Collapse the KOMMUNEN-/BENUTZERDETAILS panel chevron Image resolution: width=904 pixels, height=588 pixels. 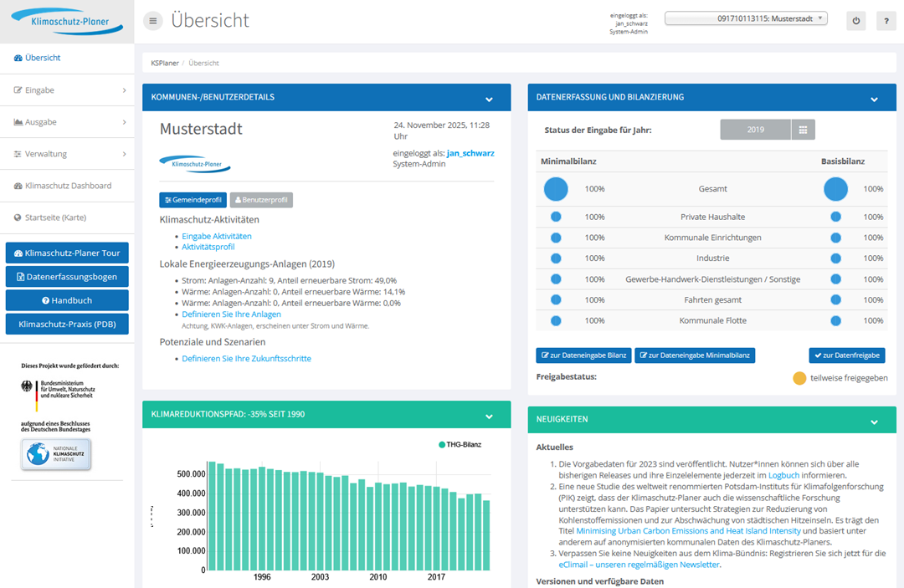(488, 97)
